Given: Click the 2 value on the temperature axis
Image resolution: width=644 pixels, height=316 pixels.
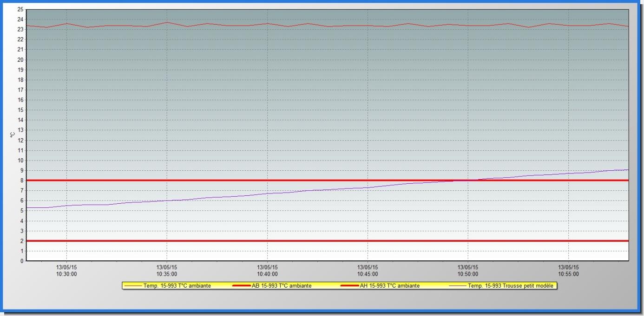Looking at the screenshot, I should coord(21,241).
